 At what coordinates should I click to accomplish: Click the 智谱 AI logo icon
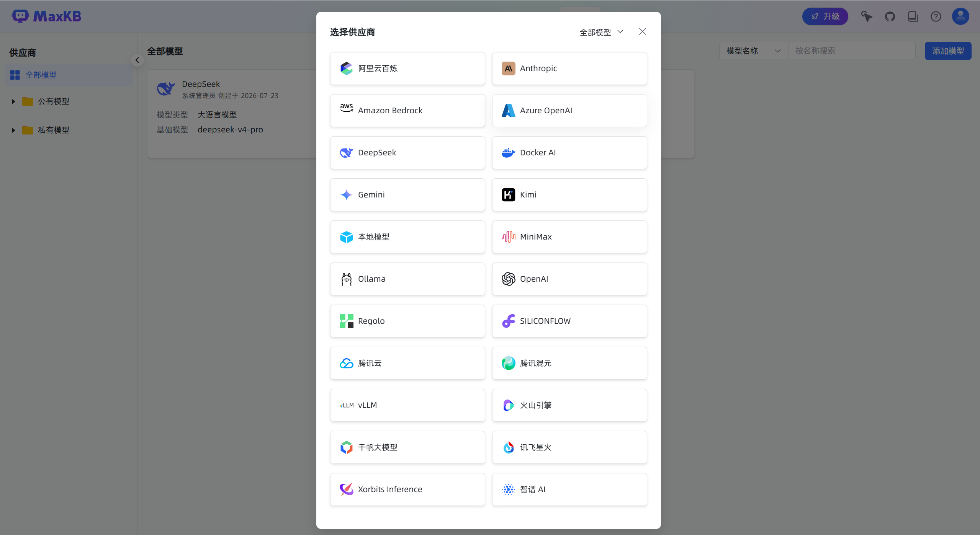coord(508,489)
